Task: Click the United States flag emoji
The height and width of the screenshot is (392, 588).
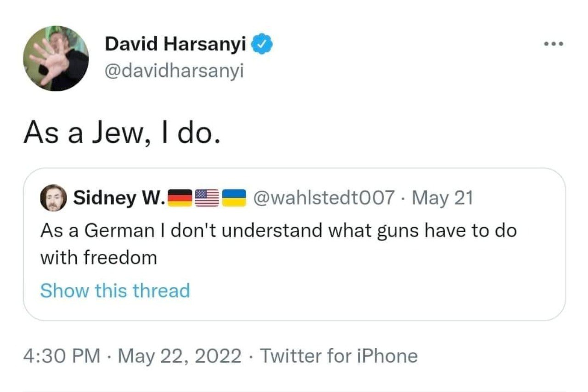Action: tap(207, 198)
